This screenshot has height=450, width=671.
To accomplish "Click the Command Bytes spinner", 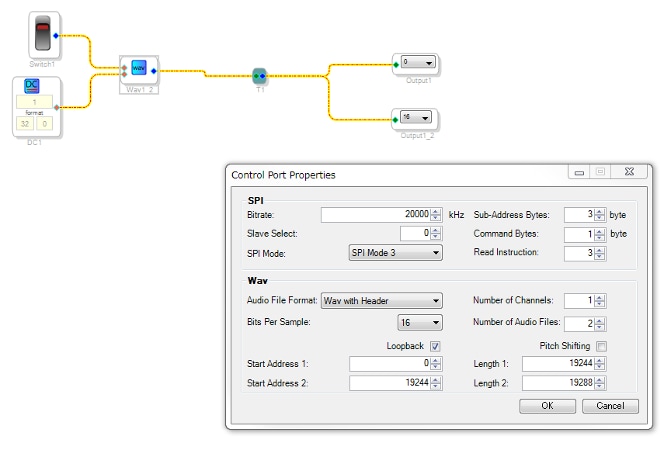I will (600, 234).
